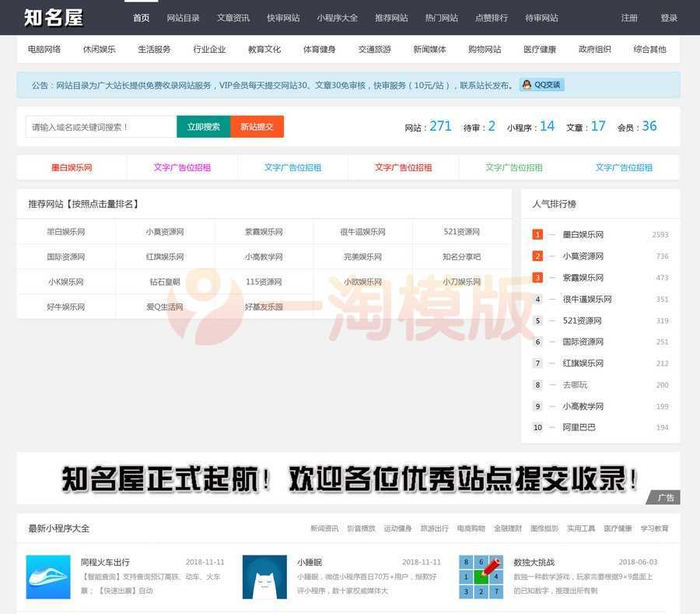Open the 数独大挑战 sudoku game icon

pyautogui.click(x=481, y=577)
